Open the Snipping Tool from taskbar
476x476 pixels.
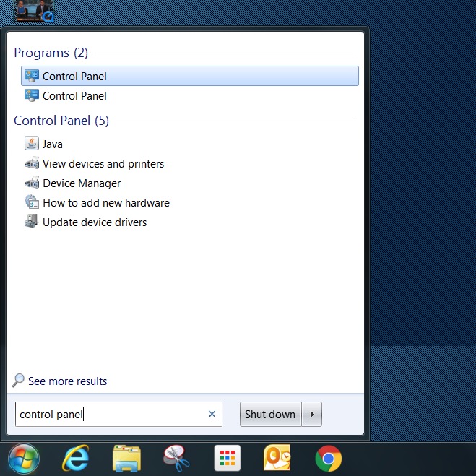(176, 459)
